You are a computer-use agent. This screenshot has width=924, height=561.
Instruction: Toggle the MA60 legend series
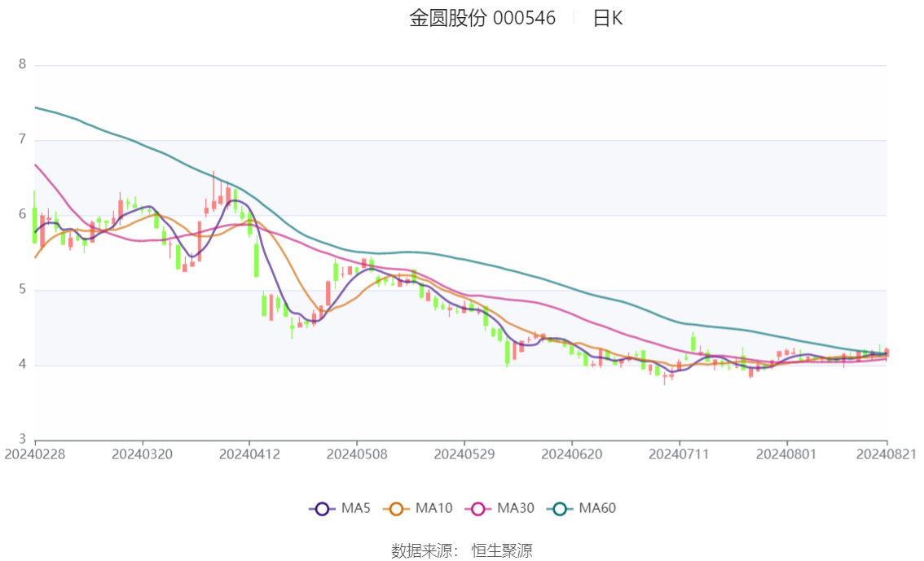(x=581, y=508)
